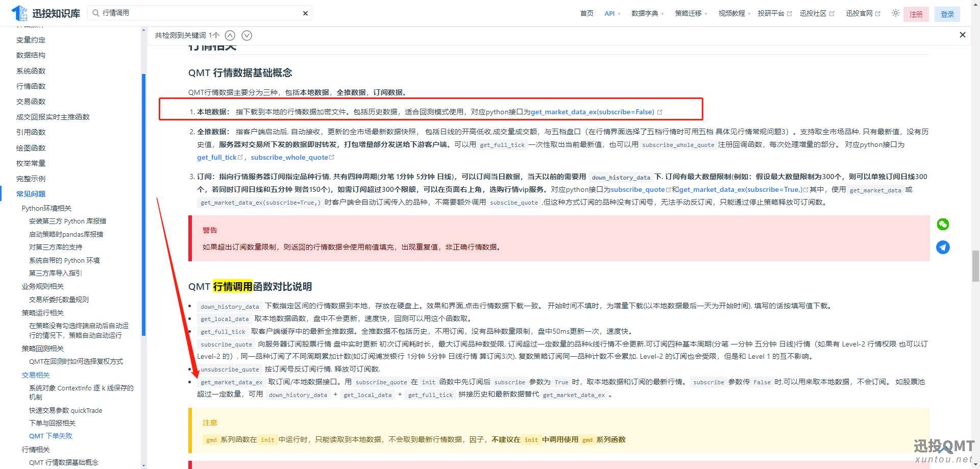The height and width of the screenshot is (469, 980).
Task: Open 系统函数 in the sidebar
Action: (31, 71)
